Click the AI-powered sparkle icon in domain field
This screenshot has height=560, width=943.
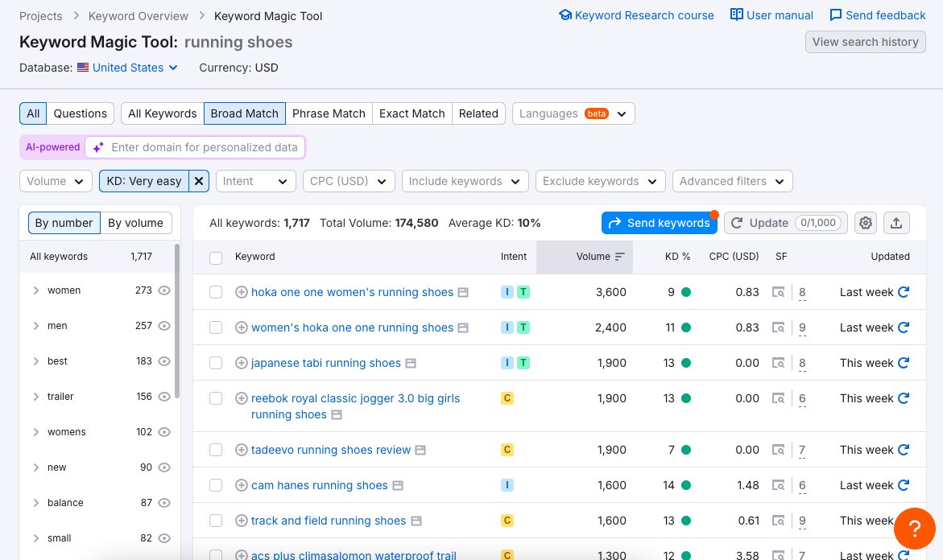tap(98, 147)
